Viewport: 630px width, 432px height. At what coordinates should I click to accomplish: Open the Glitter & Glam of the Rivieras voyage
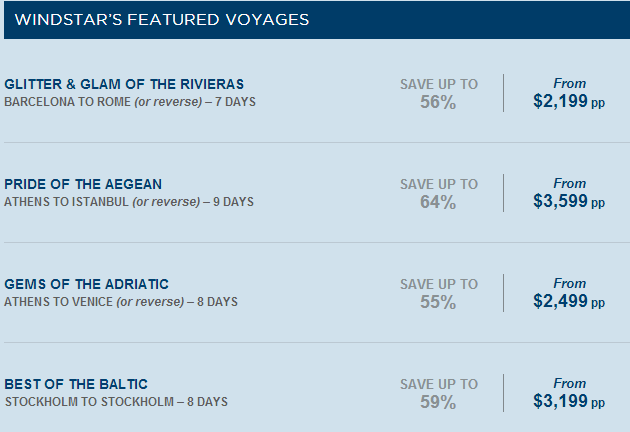(124, 84)
